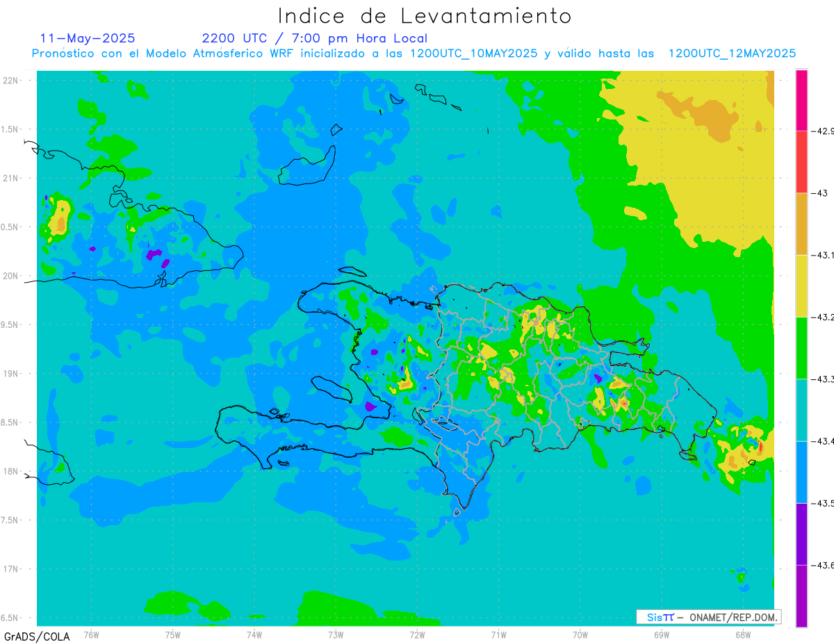Click the legend value '-43.1'

pyautogui.click(x=821, y=255)
